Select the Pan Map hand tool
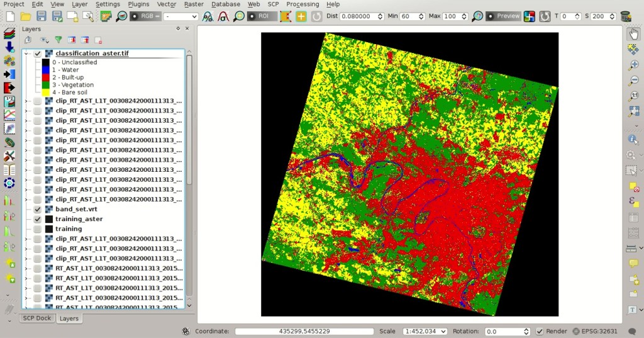The height and width of the screenshot is (338, 644). 634,34
